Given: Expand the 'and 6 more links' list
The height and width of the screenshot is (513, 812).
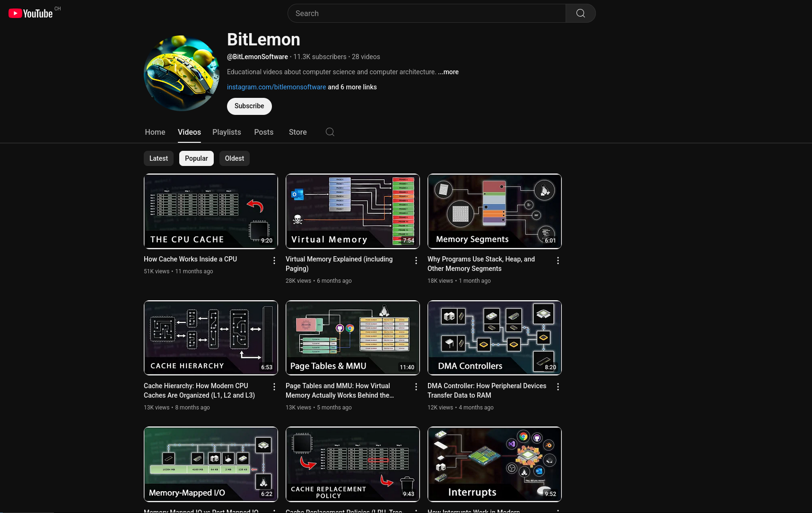Looking at the screenshot, I should [x=352, y=87].
